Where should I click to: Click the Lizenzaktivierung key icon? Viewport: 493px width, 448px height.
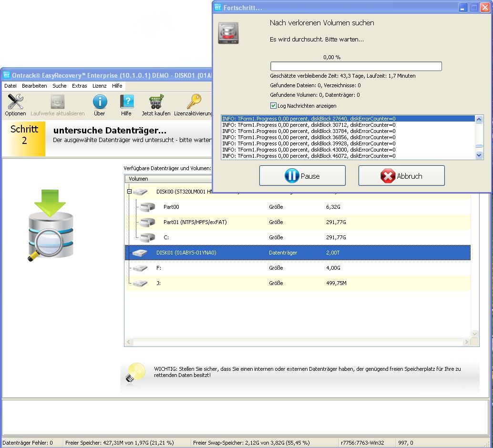coord(194,102)
